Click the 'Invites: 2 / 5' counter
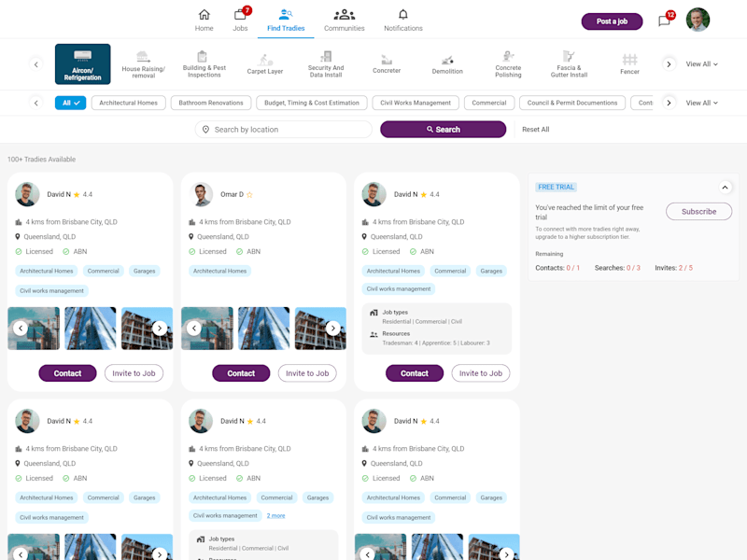The width and height of the screenshot is (747, 560). point(673,268)
